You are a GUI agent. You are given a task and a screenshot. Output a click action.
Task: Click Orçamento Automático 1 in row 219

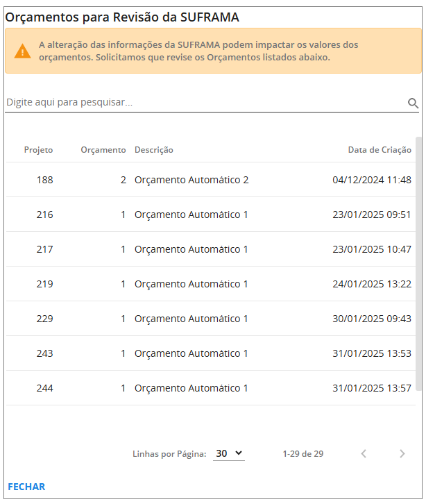click(x=191, y=284)
